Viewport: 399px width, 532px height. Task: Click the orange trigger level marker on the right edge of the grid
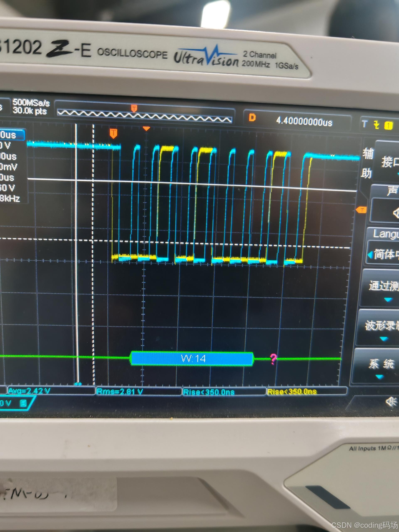[361, 210]
